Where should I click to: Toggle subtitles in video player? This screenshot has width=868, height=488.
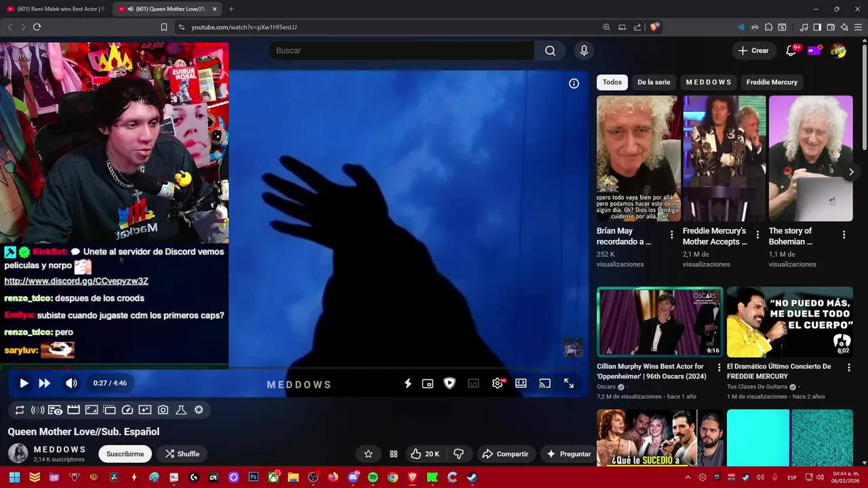tap(473, 383)
